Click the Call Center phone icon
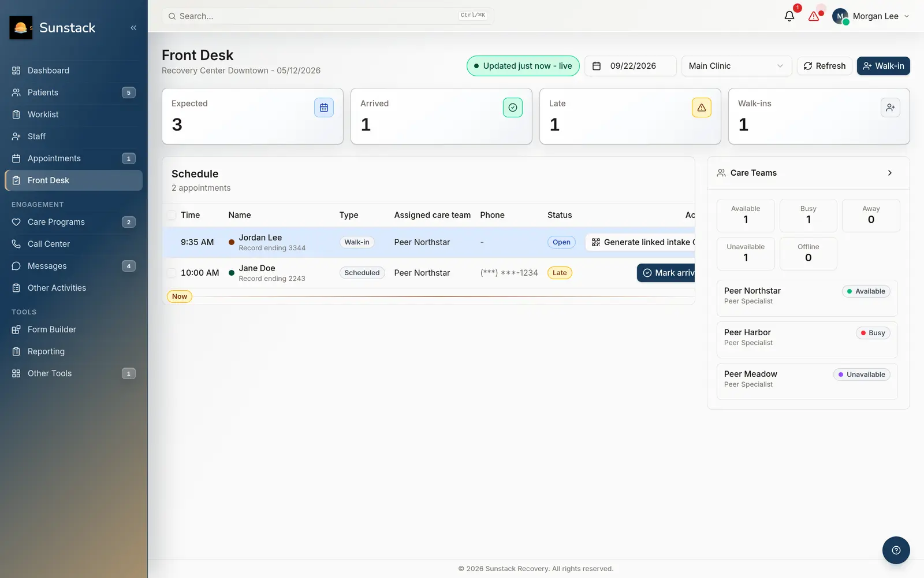The image size is (924, 578). (x=16, y=244)
